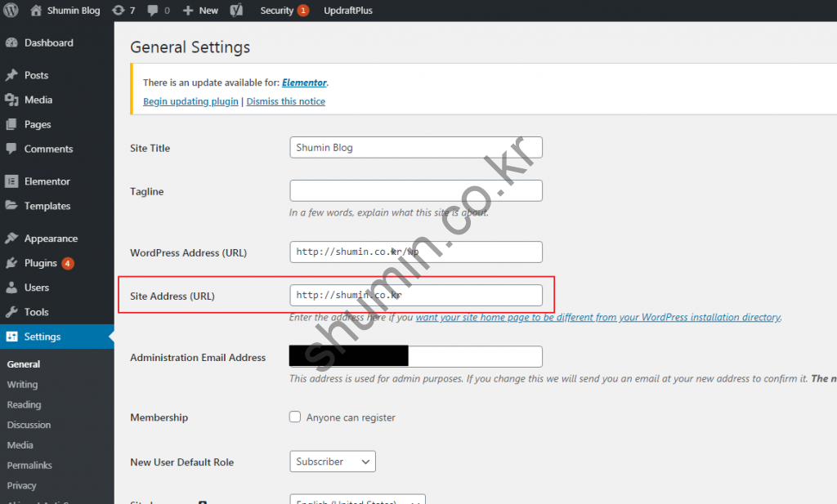Screen dimensions: 837x504
Task: Expand the New User Default Role dropdown
Action: (332, 462)
